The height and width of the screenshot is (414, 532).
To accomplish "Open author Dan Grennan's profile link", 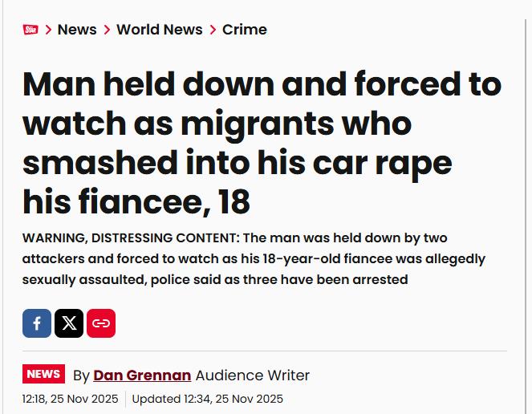I will pyautogui.click(x=142, y=375).
